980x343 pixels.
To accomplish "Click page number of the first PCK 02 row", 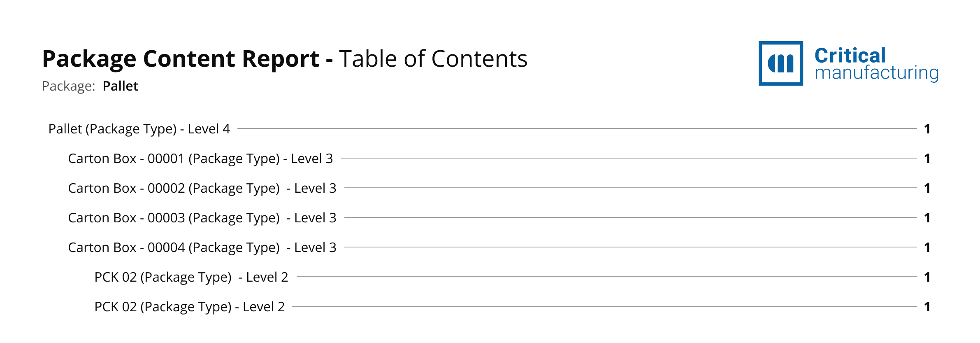I will (927, 277).
